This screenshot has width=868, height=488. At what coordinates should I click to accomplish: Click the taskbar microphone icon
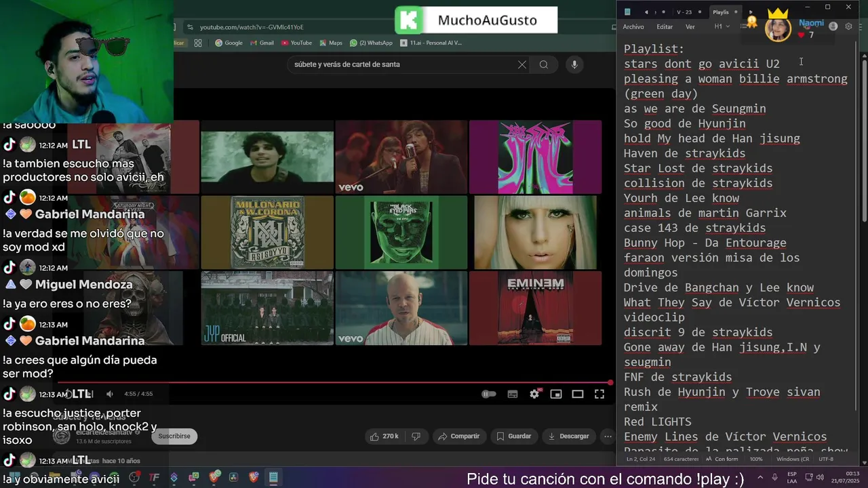pos(774,477)
